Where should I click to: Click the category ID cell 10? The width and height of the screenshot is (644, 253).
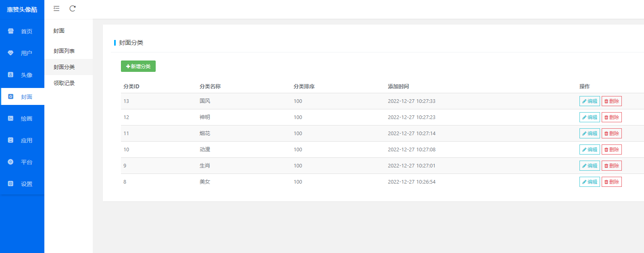[x=126, y=149]
